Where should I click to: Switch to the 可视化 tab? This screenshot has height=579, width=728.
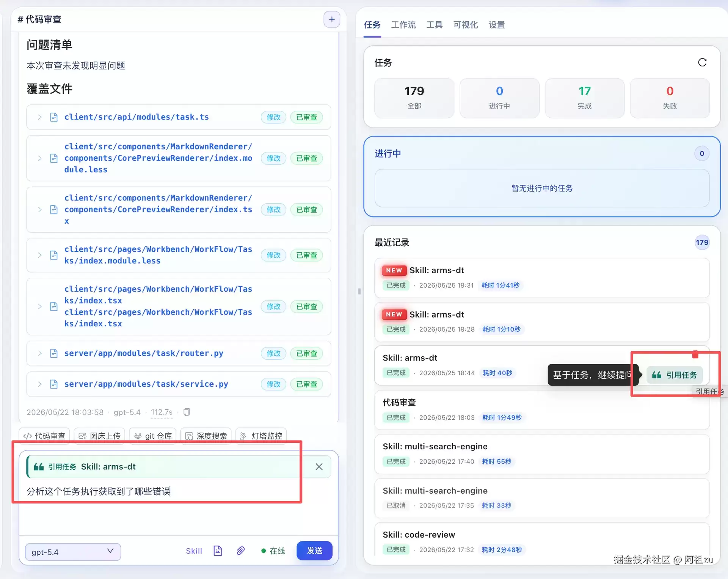465,25
